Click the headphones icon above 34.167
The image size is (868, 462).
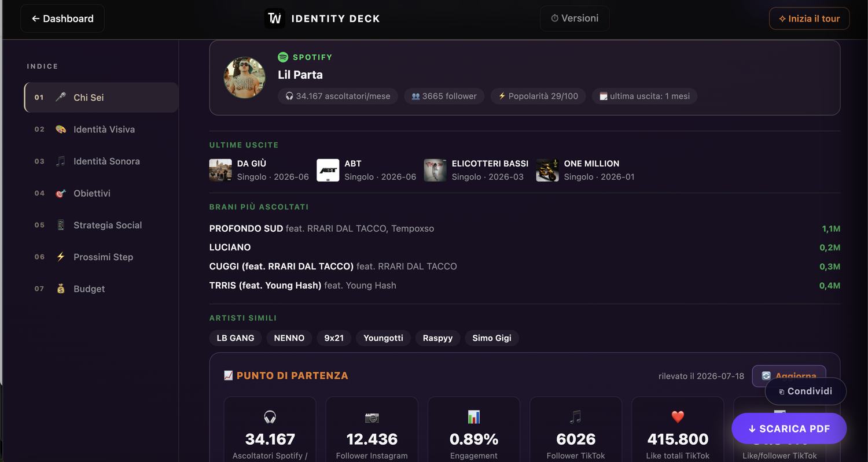click(270, 417)
